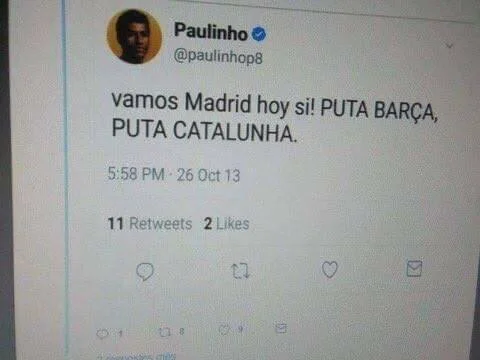Open the @paulinhop8 handle link
The width and height of the screenshot is (480, 360).
tap(218, 57)
